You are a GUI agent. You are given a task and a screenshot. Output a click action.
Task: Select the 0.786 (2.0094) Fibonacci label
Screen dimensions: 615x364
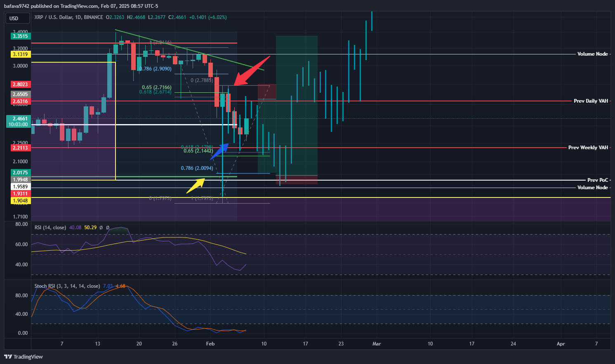pos(197,168)
